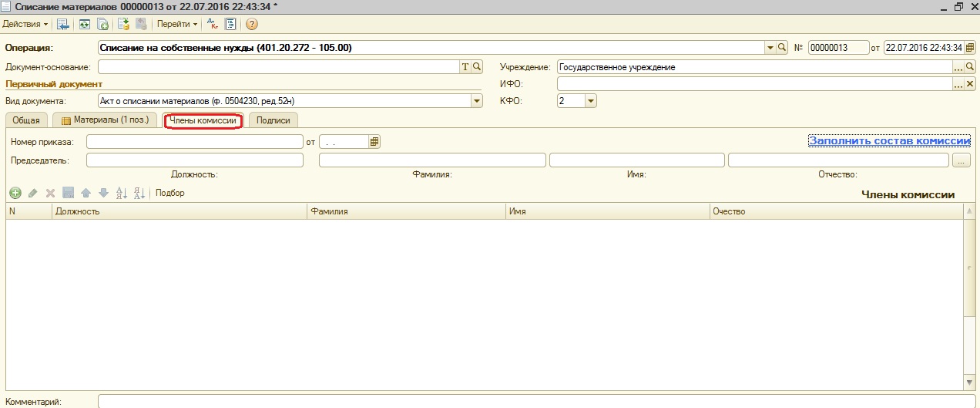Click the chairman Должность input field
980x408 pixels.
[x=195, y=160]
